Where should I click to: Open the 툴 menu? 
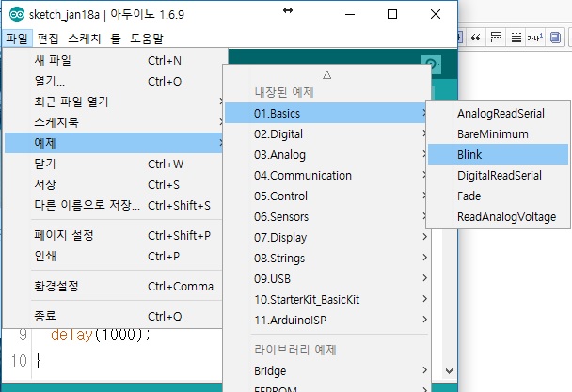116,39
